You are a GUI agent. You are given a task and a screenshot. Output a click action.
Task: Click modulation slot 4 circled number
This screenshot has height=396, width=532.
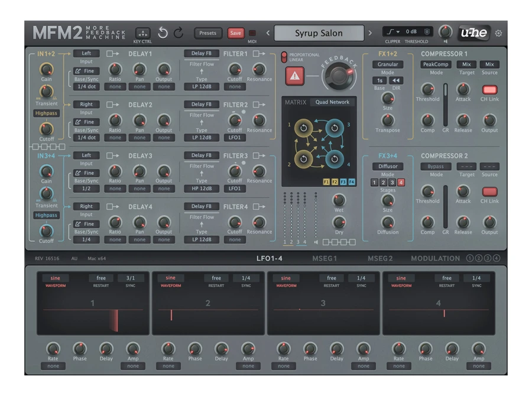pos(497,258)
